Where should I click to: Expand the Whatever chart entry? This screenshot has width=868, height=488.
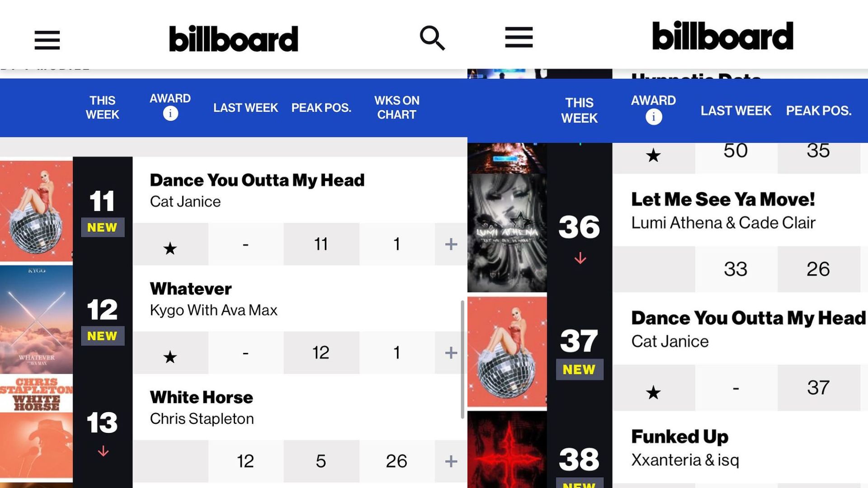click(451, 353)
